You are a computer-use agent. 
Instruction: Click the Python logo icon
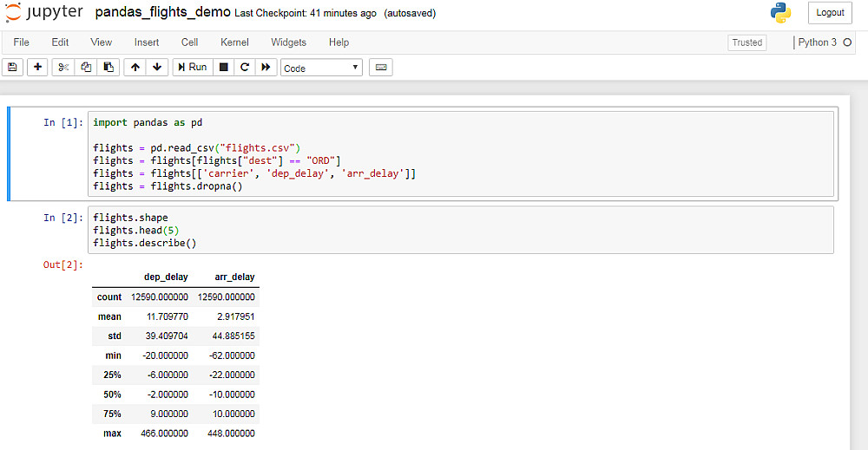point(780,13)
